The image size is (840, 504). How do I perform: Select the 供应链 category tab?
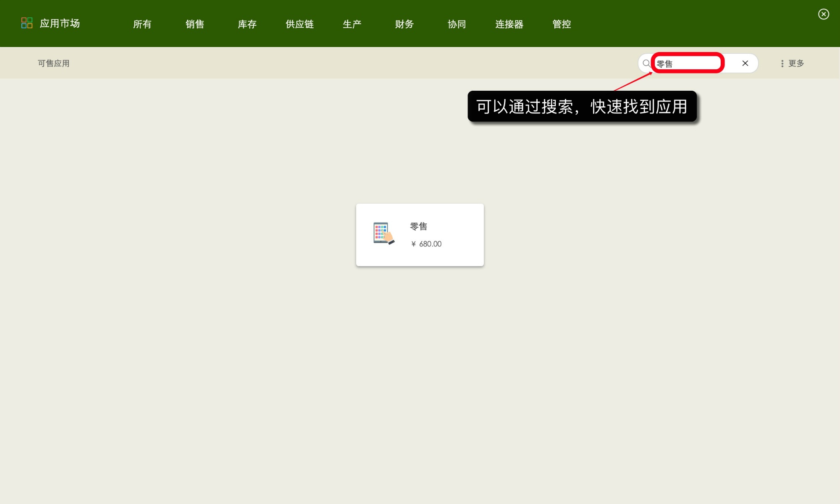(300, 24)
